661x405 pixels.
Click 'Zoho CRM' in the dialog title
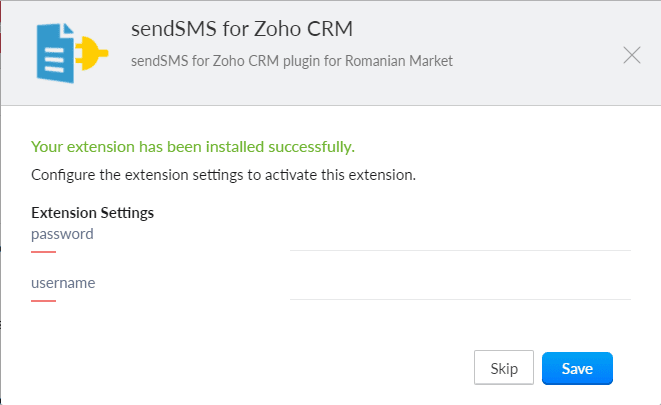pyautogui.click(x=303, y=29)
